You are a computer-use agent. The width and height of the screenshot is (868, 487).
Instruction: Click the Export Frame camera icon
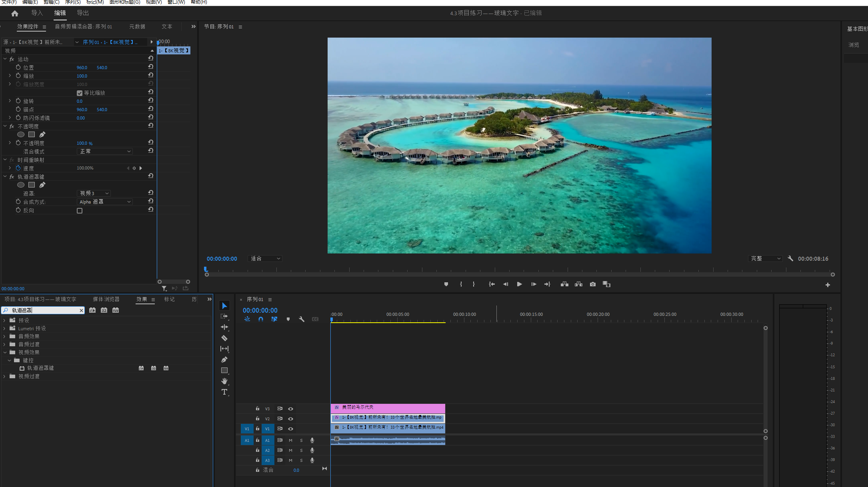click(x=592, y=284)
